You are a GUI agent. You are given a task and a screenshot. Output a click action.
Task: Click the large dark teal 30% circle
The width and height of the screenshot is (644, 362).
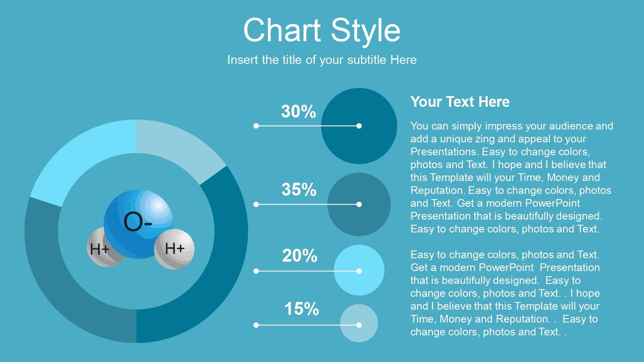(x=359, y=126)
